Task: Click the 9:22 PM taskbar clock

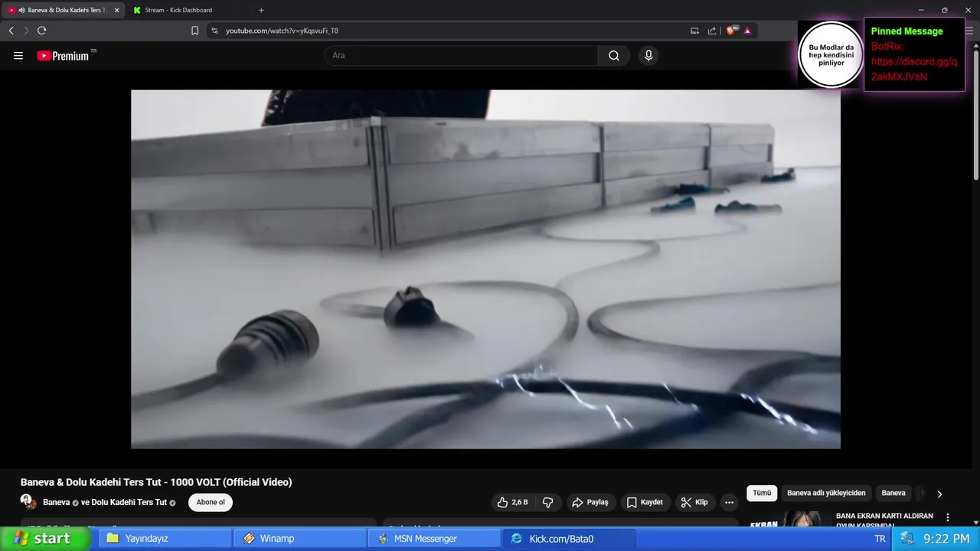Action: click(x=946, y=539)
